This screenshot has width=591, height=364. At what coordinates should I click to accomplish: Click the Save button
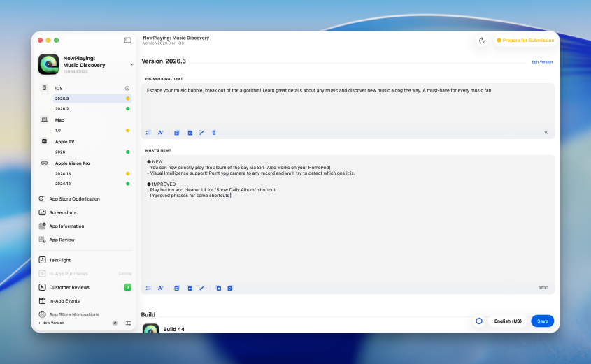pos(542,321)
